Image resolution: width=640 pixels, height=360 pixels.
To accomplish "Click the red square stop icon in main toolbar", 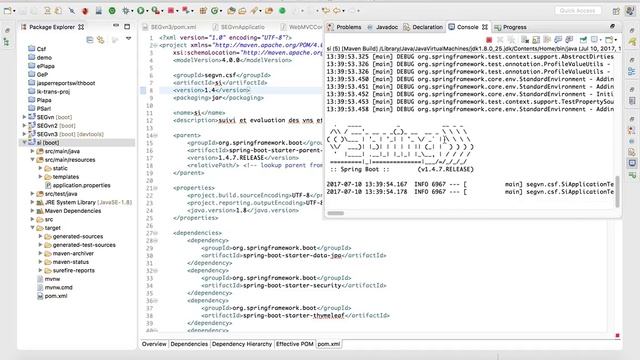I will pyautogui.click(x=171, y=11).
